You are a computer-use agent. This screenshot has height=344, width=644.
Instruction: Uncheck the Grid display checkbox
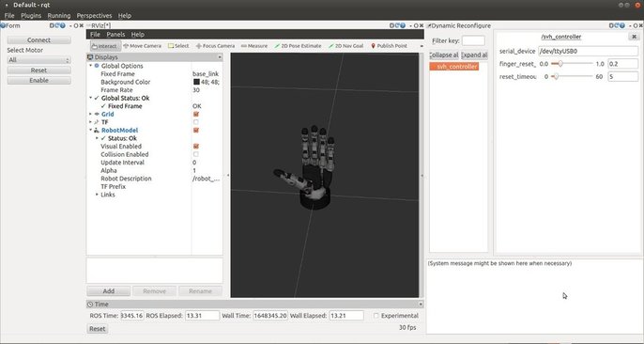196,115
